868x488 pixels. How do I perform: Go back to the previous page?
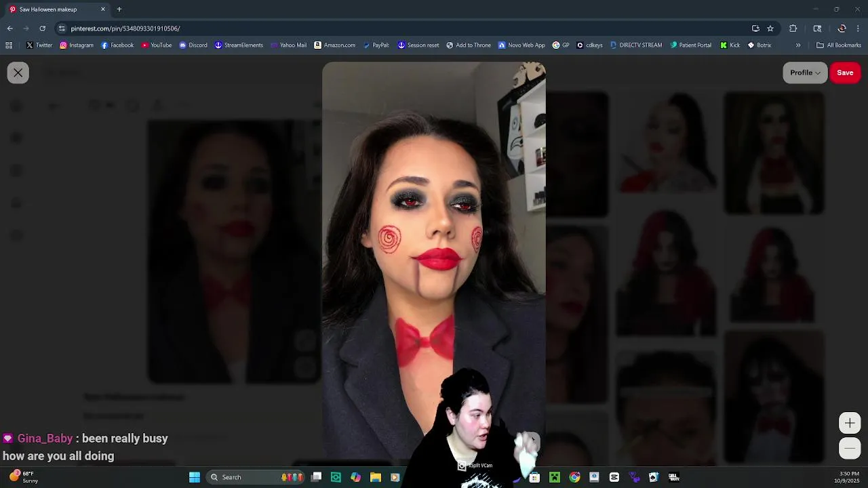click(x=9, y=28)
